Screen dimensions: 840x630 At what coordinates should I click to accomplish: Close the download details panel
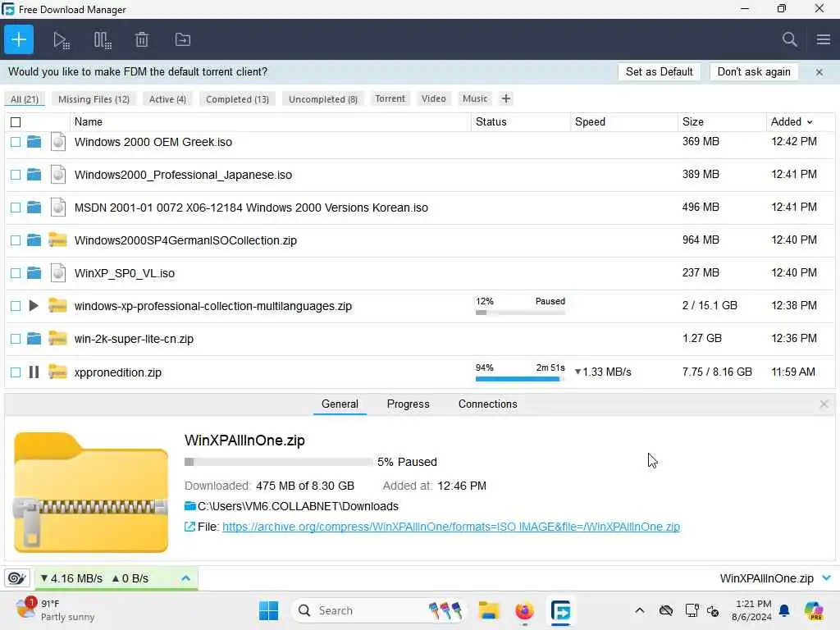824,404
